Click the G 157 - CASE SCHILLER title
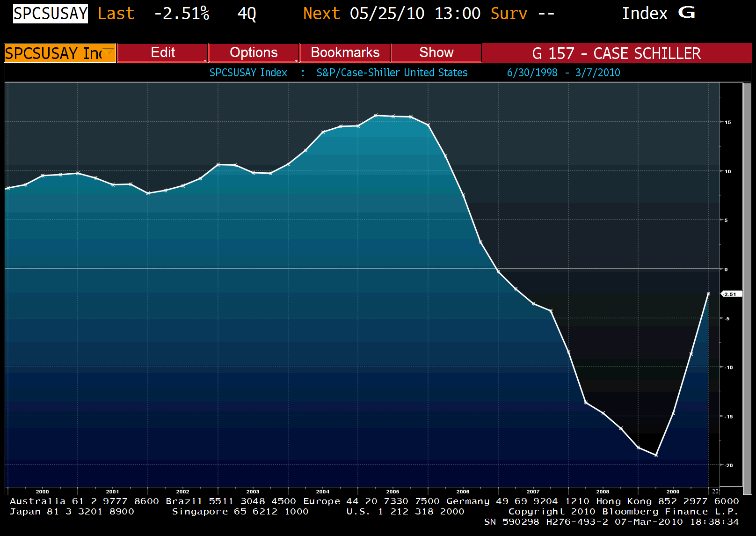This screenshot has height=536, width=756. click(x=617, y=53)
